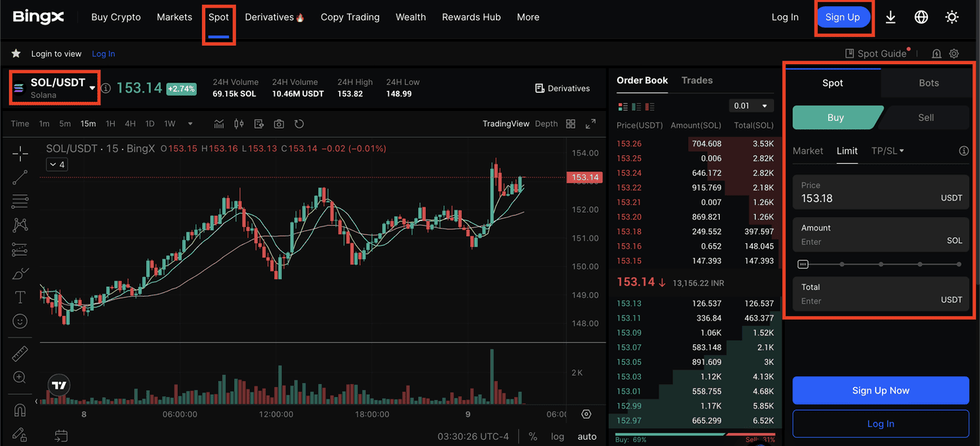Click the Amount input field in SOL
980x446 pixels.
click(x=880, y=235)
